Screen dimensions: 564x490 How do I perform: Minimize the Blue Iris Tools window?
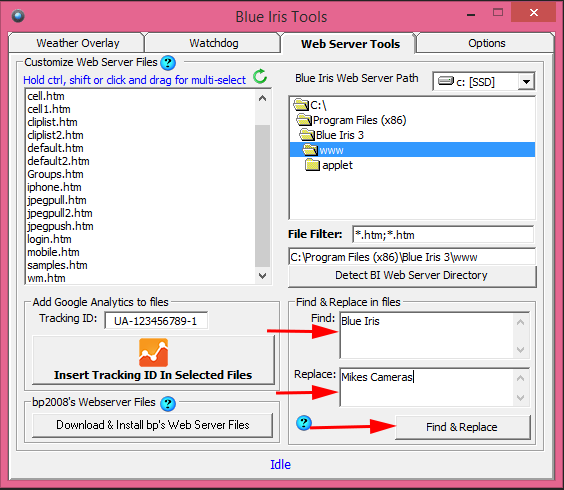(471, 15)
